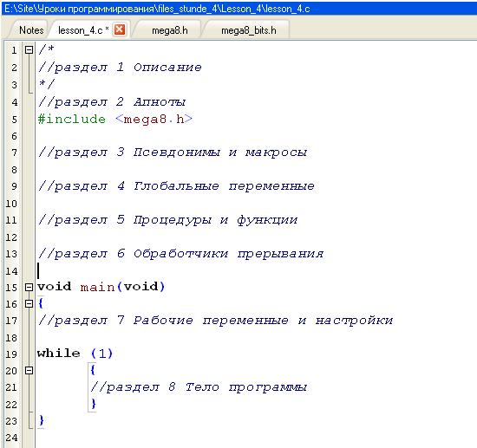Click line number 14 in the gutter
This screenshot has width=477, height=448.
(11, 271)
